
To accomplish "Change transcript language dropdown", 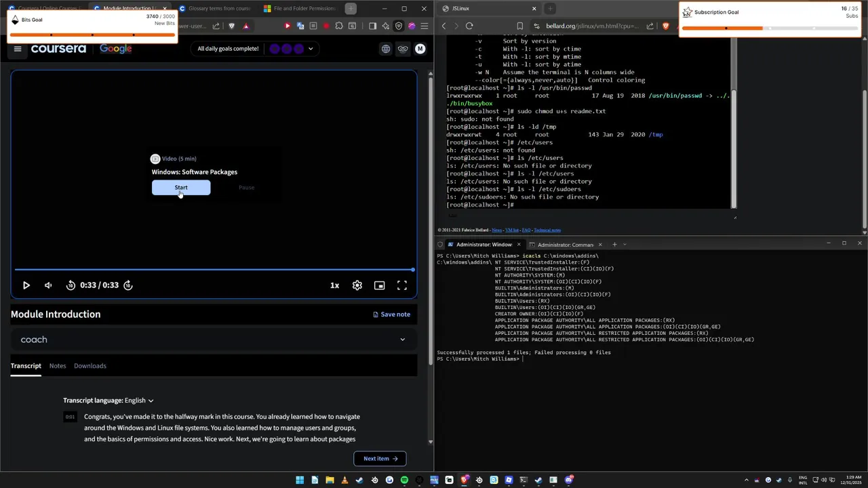I will [138, 401].
